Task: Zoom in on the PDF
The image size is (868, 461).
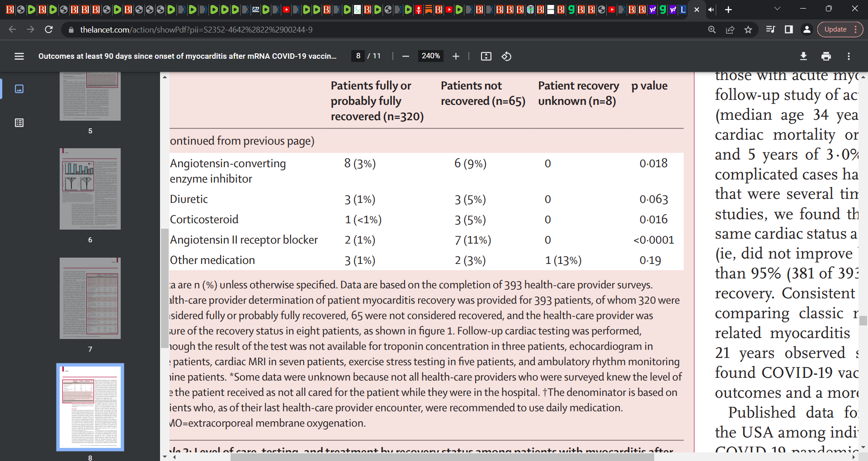Action: click(456, 56)
